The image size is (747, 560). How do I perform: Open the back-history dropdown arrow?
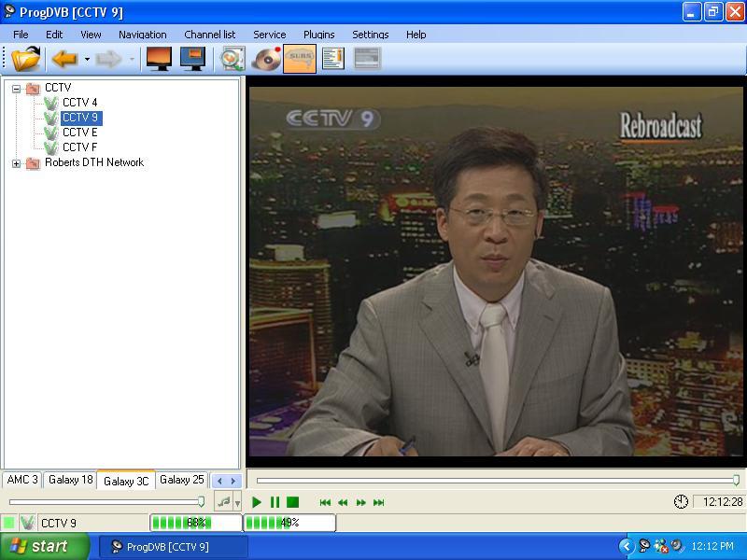point(87,60)
